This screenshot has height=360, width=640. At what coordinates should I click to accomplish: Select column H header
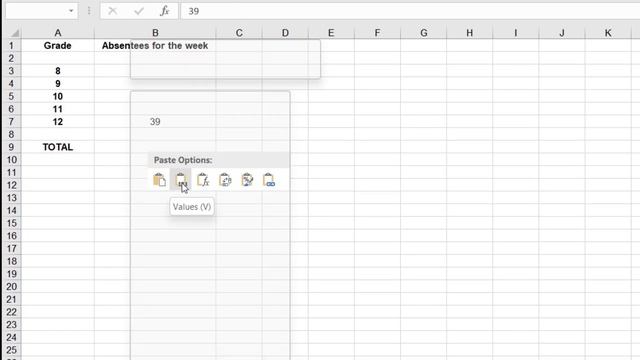coord(469,33)
